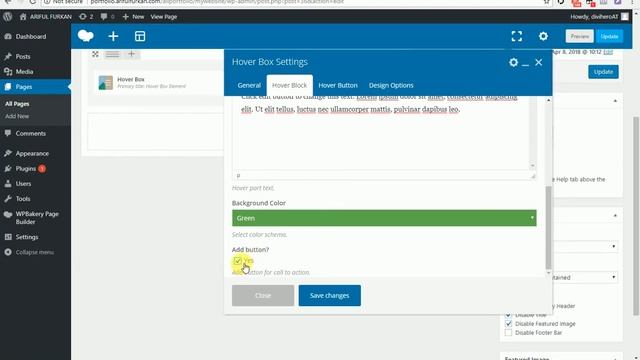Add column with row plus icon

[131, 54]
